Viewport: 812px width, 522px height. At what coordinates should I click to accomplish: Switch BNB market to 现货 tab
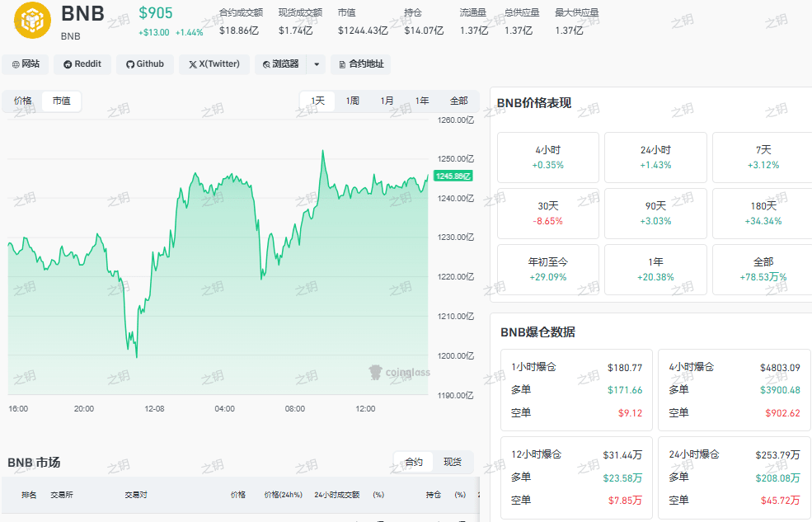click(452, 462)
